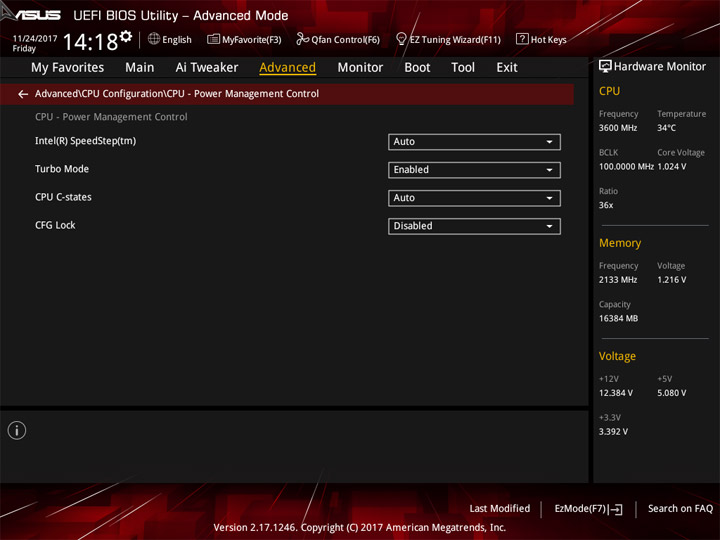
Task: Click the Voltage section heading
Action: pos(617,356)
